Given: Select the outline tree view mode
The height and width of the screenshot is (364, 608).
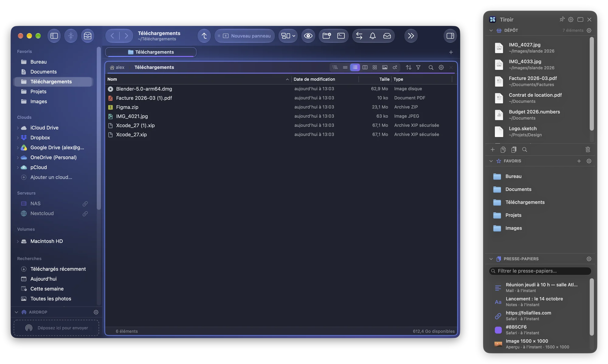Looking at the screenshot, I should 335,67.
